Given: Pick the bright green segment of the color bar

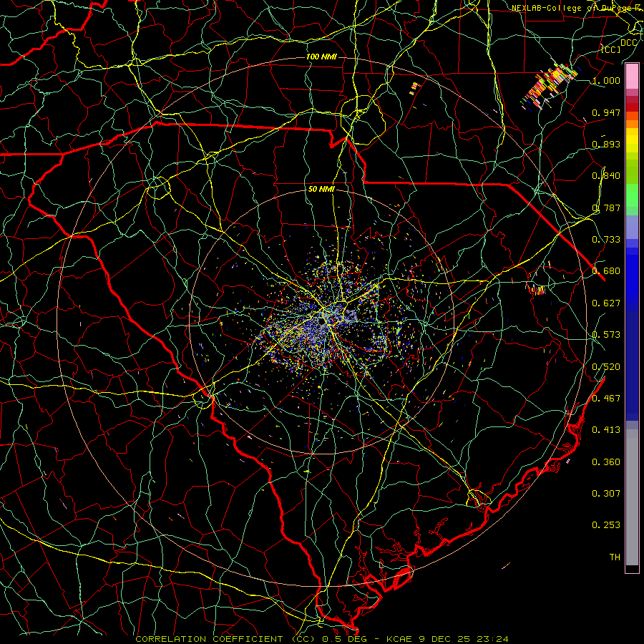Looking at the screenshot, I should coord(632,195).
